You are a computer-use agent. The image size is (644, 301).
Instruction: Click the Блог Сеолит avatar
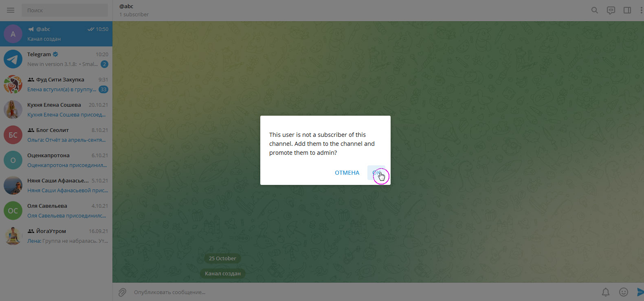13,135
